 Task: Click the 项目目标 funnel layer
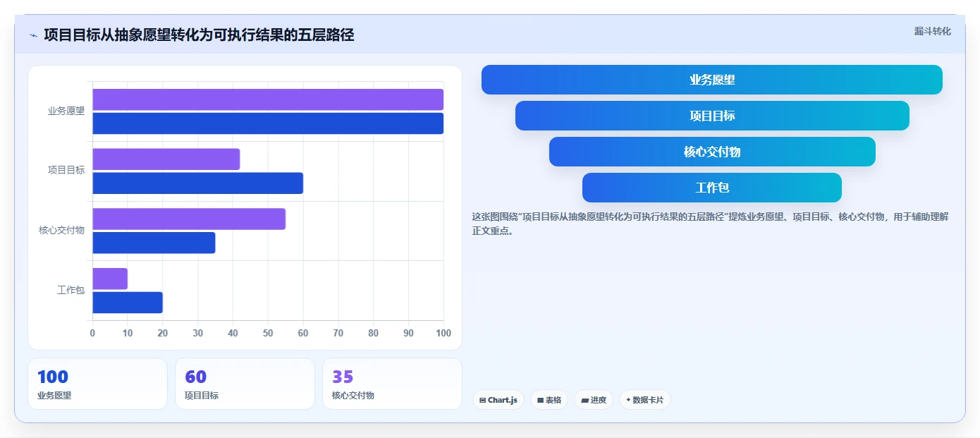[x=712, y=116]
